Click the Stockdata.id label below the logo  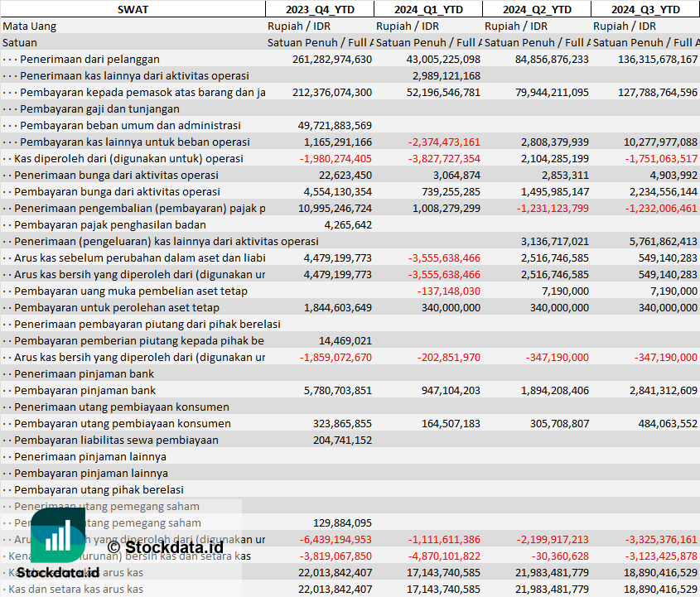click(x=58, y=572)
